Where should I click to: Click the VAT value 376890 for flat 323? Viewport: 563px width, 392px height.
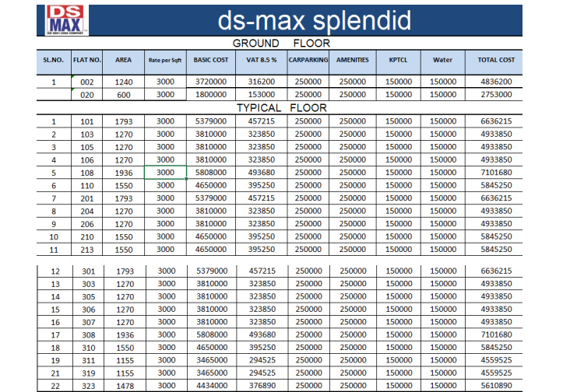(x=262, y=386)
